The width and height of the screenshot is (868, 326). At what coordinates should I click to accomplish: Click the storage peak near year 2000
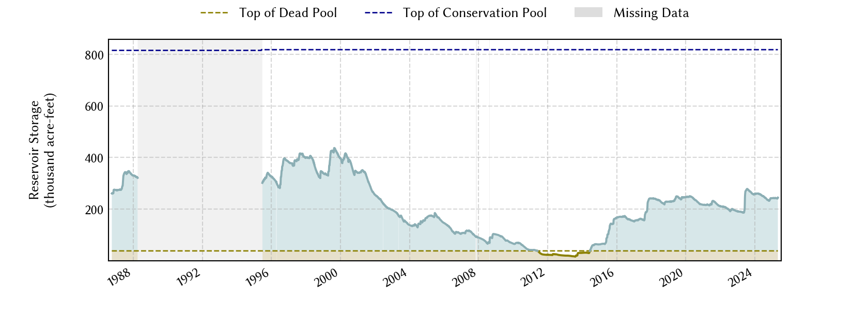click(334, 149)
